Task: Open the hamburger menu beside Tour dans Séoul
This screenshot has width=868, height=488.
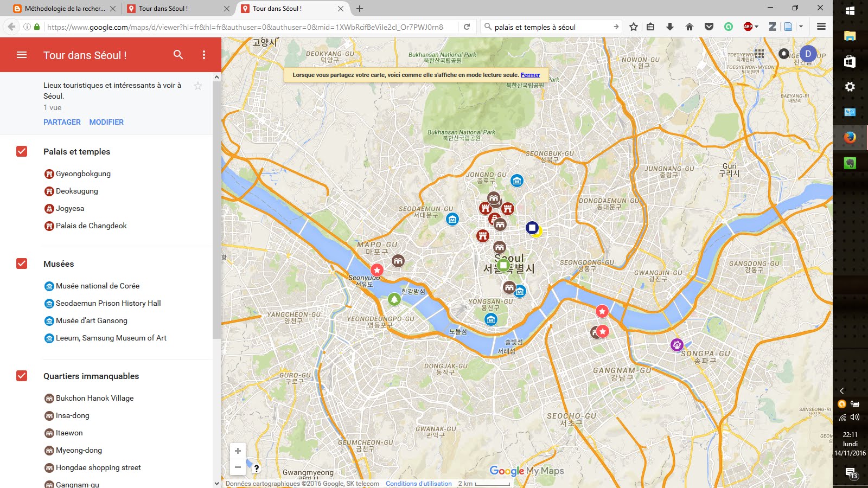Action: [22, 55]
